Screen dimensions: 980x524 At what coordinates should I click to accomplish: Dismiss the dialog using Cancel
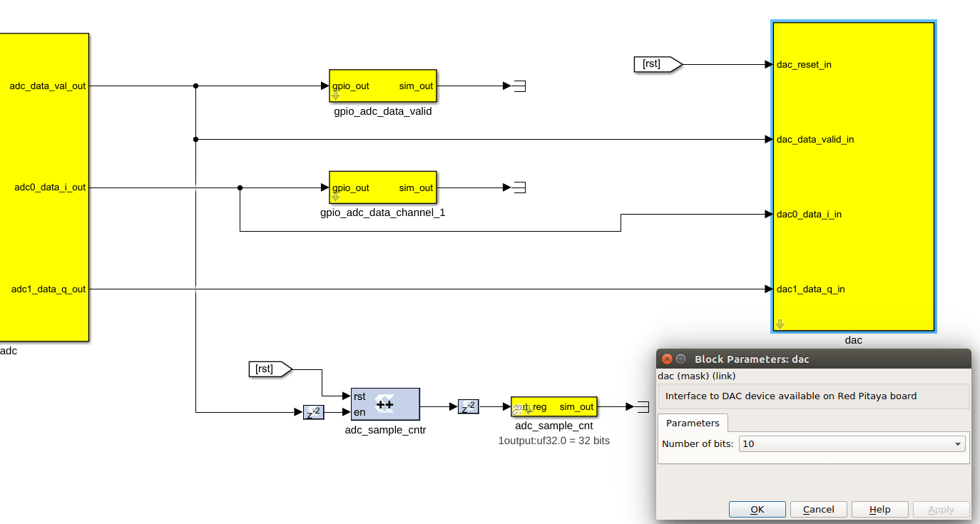tap(818, 509)
